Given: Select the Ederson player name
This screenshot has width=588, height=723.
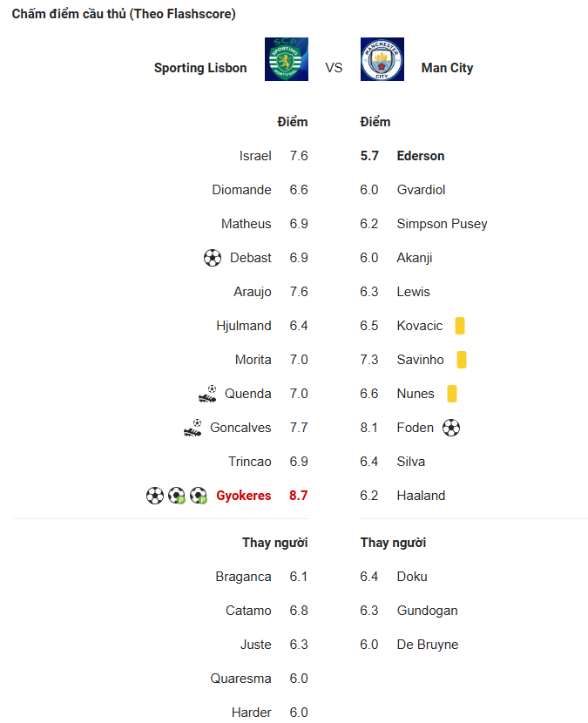Looking at the screenshot, I should [x=421, y=156].
